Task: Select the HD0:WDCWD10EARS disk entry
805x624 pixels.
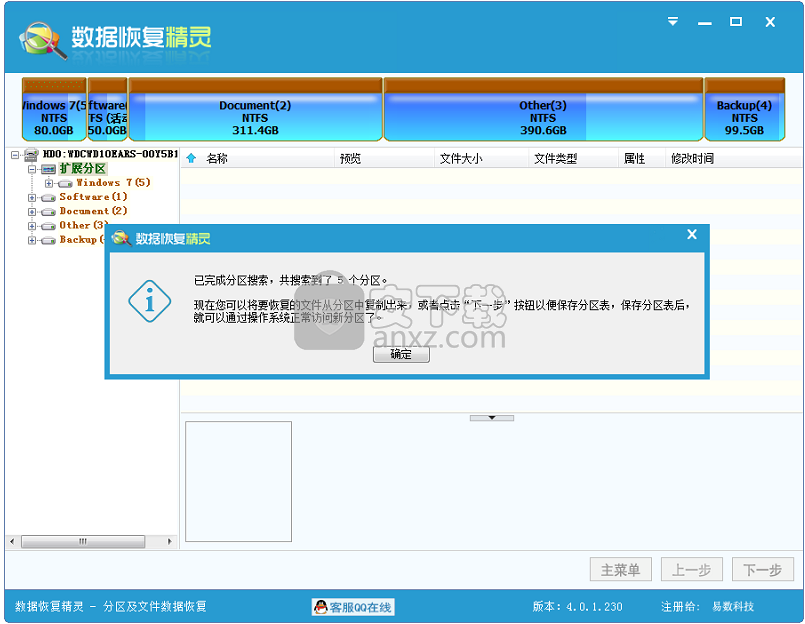Action: click(110, 154)
